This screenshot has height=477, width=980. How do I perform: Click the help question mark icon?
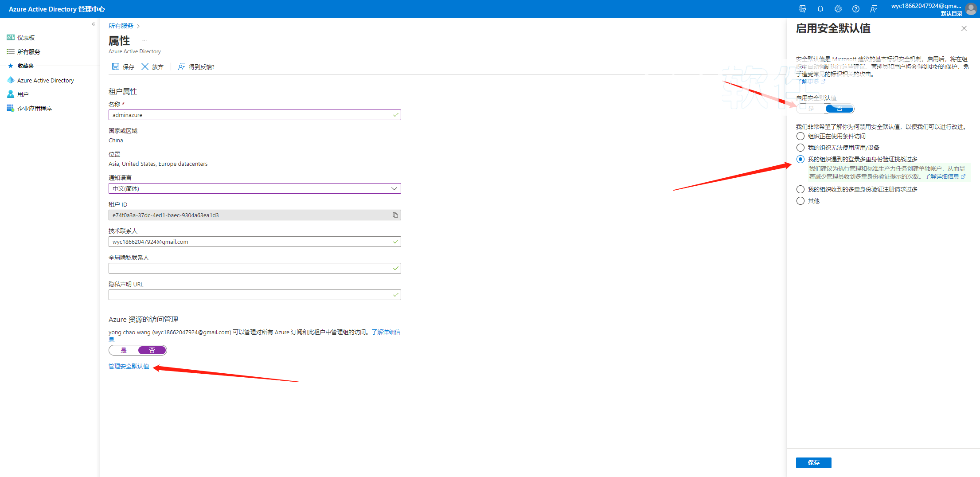[x=855, y=9]
